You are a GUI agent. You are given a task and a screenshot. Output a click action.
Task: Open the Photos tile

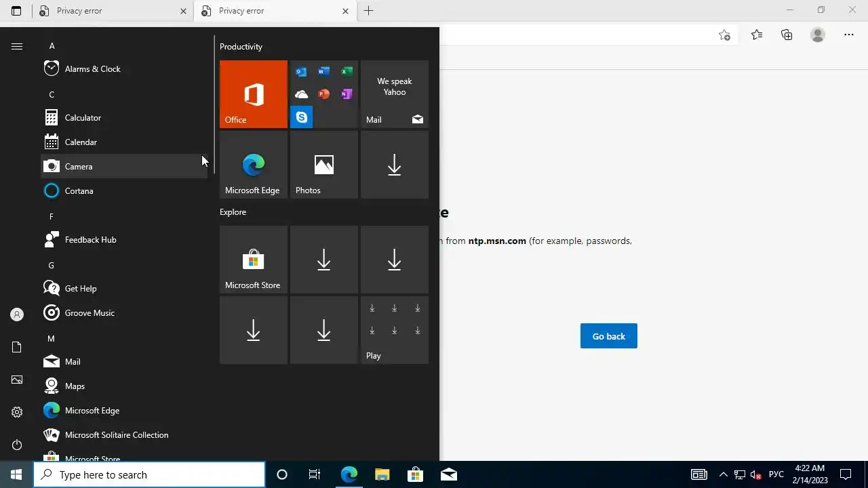(324, 165)
